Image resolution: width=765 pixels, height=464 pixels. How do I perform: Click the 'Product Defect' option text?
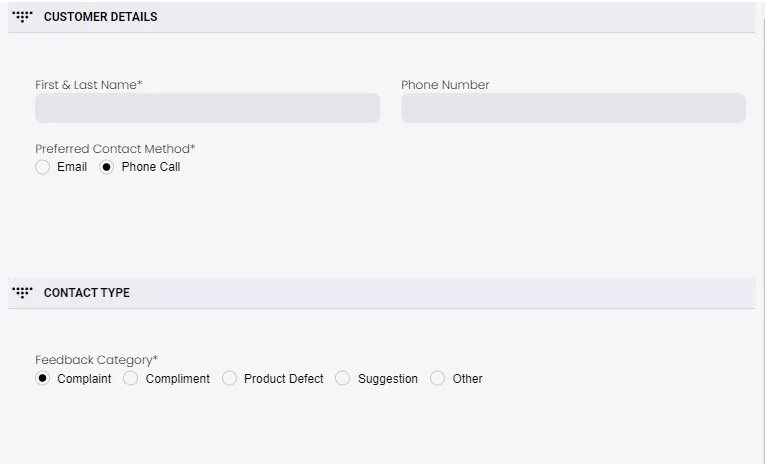click(284, 379)
